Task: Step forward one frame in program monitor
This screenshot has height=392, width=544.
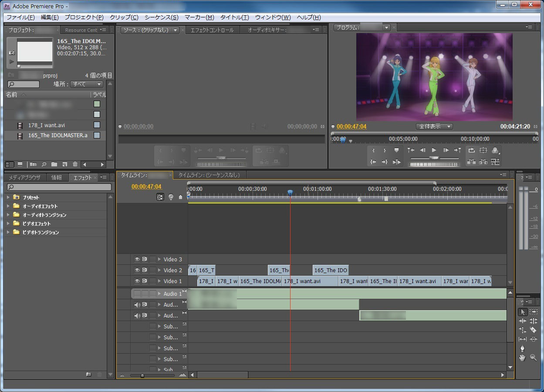Action: 446,150
